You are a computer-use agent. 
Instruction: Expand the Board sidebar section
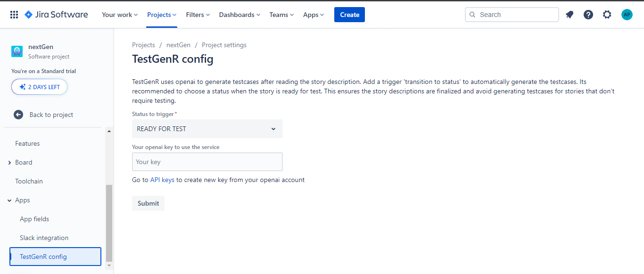(9, 162)
